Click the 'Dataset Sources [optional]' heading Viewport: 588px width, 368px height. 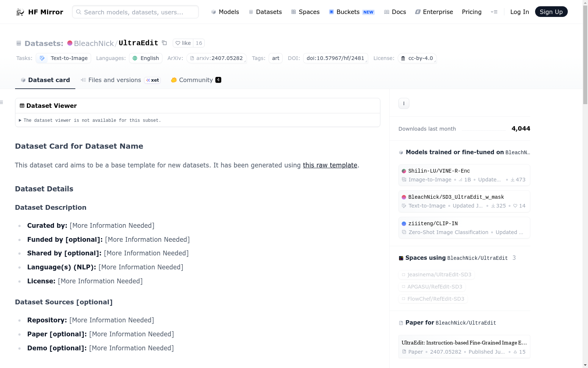pos(64,302)
